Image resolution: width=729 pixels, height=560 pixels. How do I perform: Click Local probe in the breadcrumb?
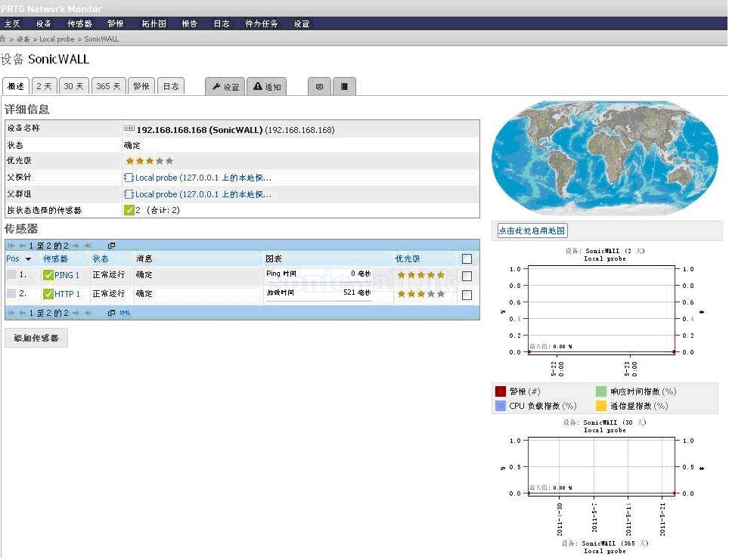click(x=57, y=39)
